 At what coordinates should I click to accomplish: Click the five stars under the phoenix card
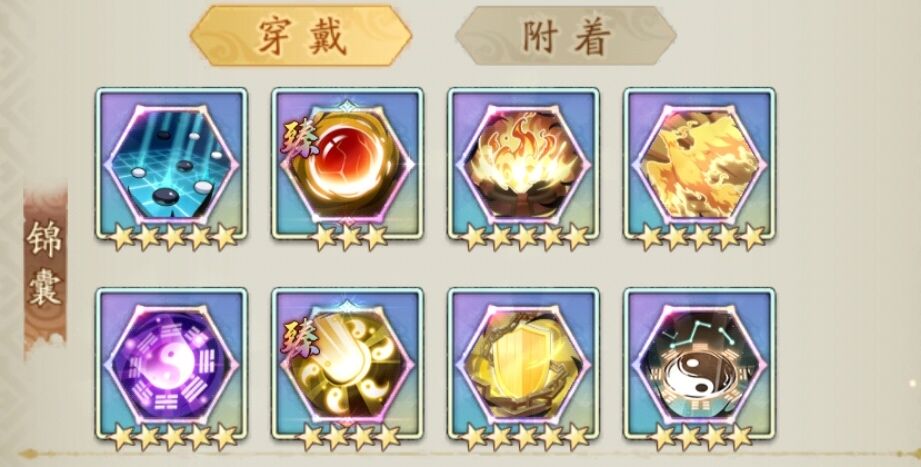point(701,237)
